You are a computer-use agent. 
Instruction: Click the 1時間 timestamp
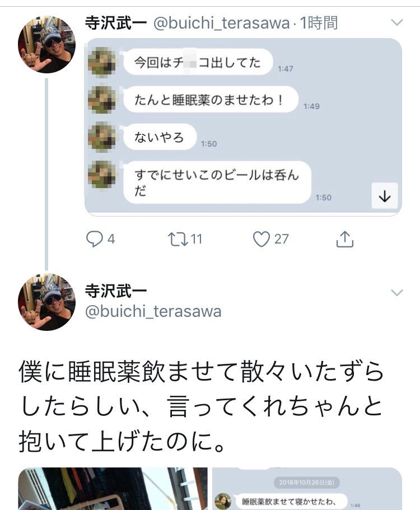[318, 23]
